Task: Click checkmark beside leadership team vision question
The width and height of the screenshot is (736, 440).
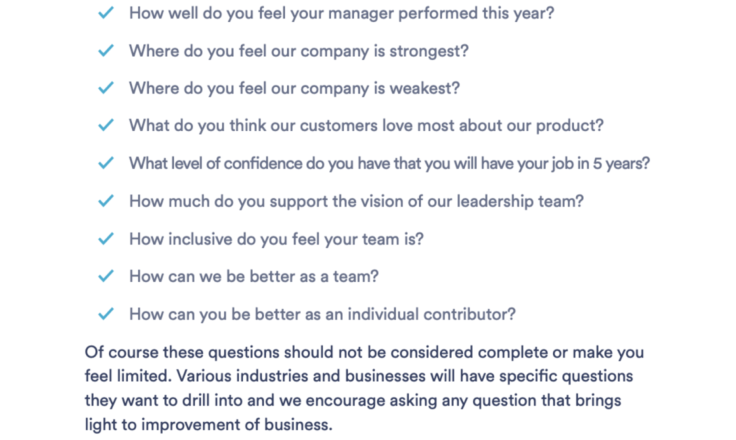Action: (x=106, y=201)
